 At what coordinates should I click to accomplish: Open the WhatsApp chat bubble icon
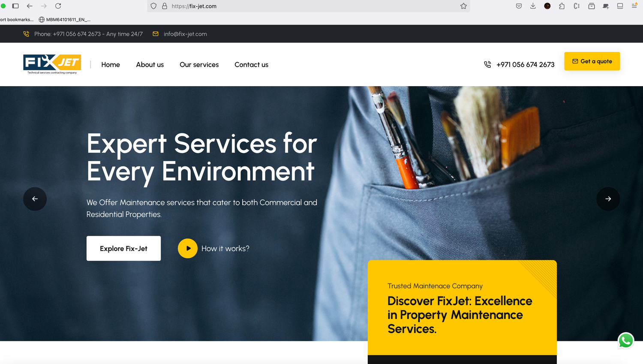pyautogui.click(x=626, y=341)
